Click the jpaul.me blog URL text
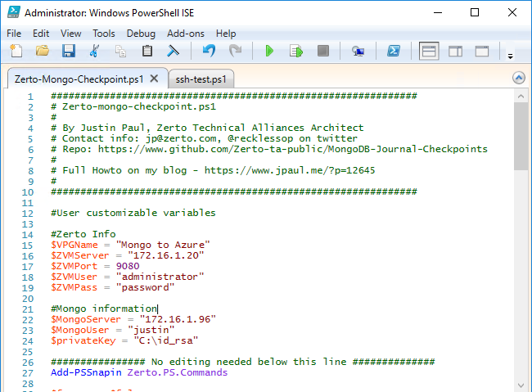The image size is (532, 392). pos(290,170)
